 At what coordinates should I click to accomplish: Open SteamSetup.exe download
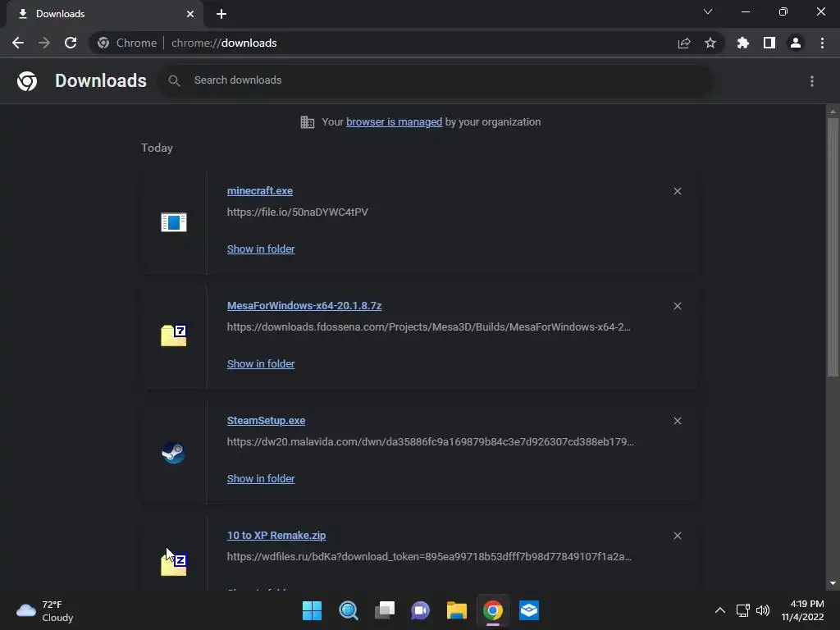pyautogui.click(x=267, y=421)
